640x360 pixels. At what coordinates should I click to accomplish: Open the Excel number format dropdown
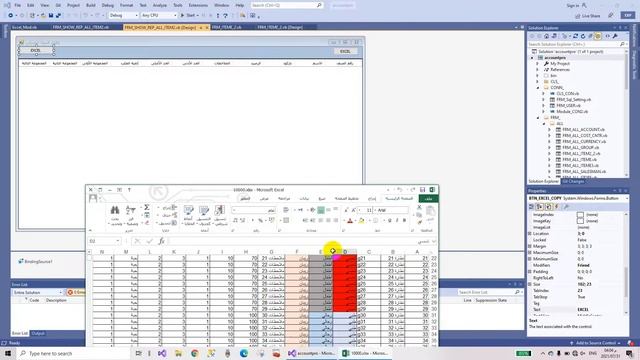click(234, 210)
